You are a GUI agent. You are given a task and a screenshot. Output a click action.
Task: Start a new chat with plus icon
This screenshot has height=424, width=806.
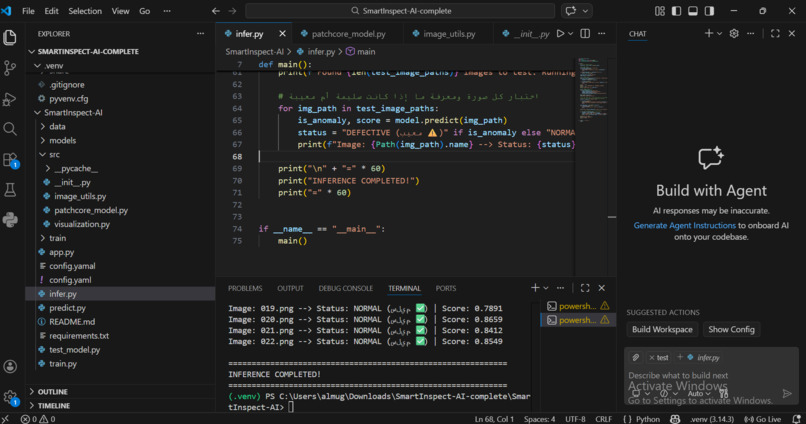pos(708,33)
